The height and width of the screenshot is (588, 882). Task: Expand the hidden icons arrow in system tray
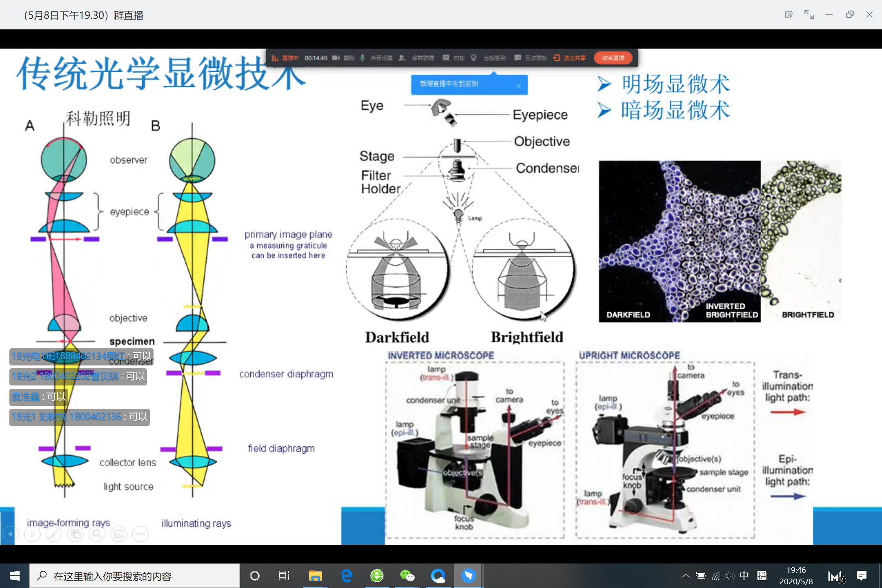click(686, 576)
